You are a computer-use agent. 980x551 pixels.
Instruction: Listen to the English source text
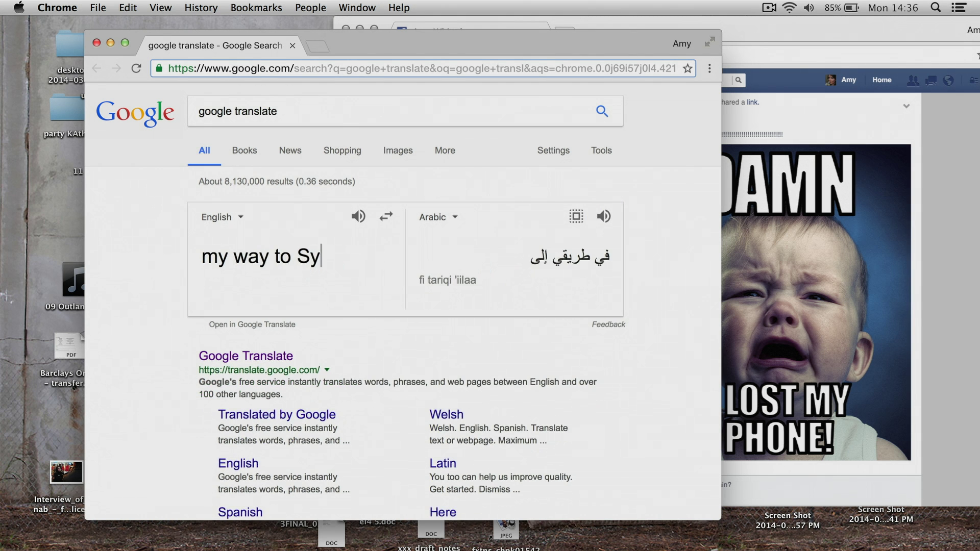click(x=358, y=216)
